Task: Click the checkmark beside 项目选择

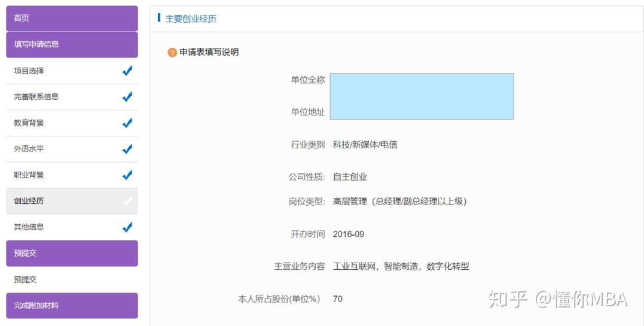Action: point(127,71)
